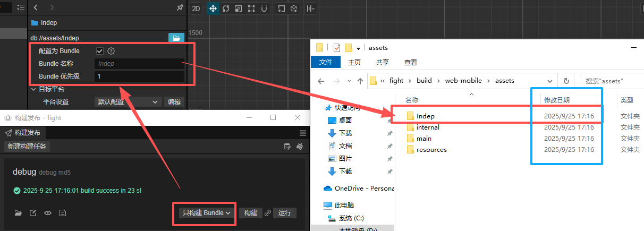Image resolution: width=644 pixels, height=231 pixels.
Task: Edit debug build task configuration icon
Action: pos(33,213)
